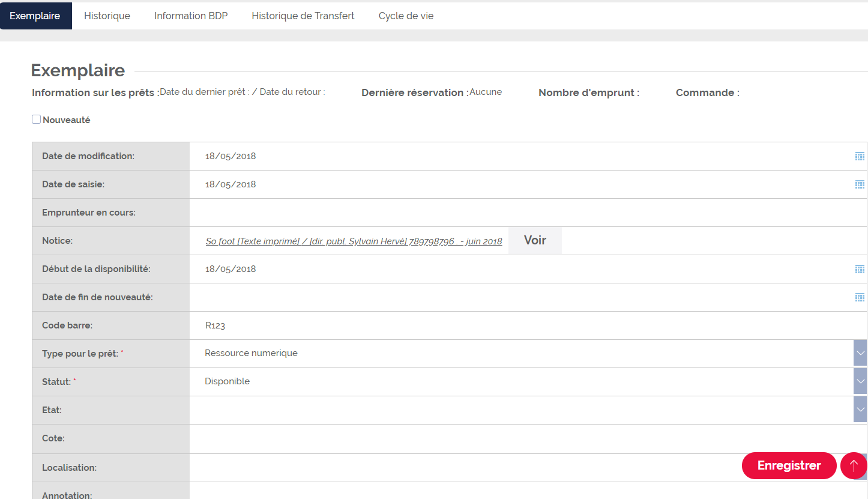Screen dimensions: 868x499
Task: Click the Voir button next to notice
Action: 535,240
